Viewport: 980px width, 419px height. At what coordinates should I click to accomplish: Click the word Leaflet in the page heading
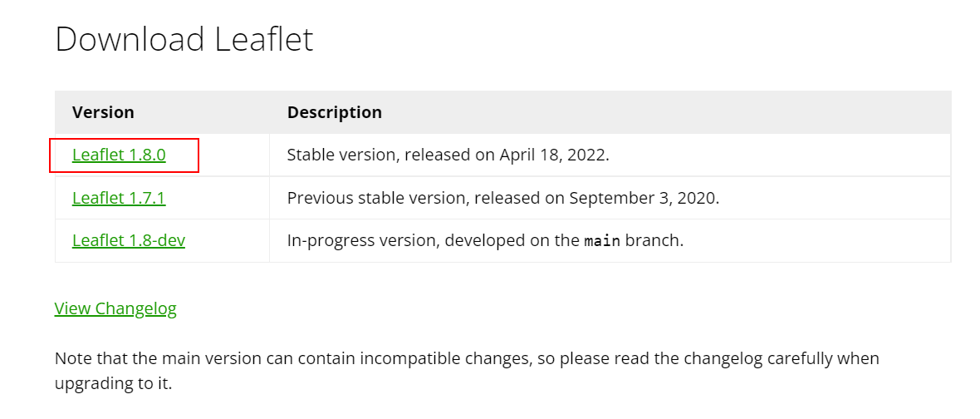[x=264, y=39]
